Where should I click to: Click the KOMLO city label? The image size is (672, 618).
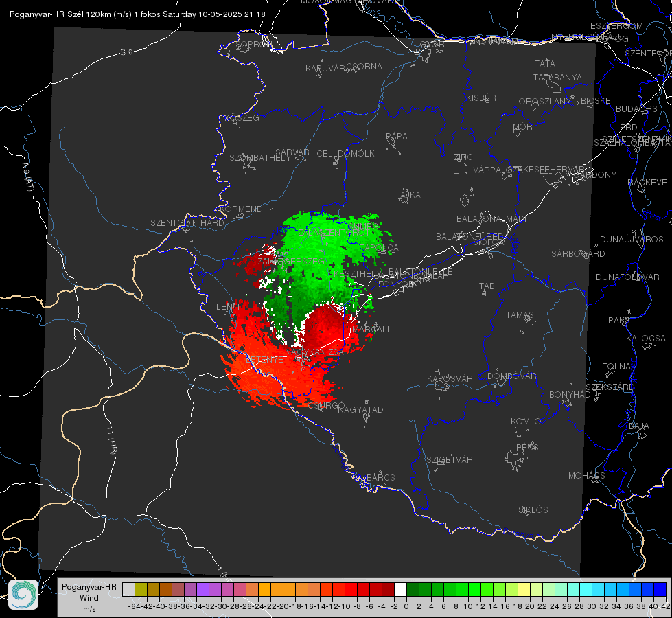pyautogui.click(x=526, y=422)
